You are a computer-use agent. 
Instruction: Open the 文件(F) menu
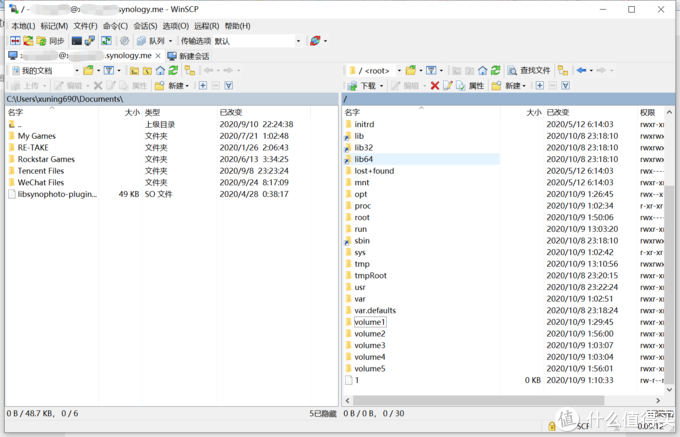[x=85, y=26]
